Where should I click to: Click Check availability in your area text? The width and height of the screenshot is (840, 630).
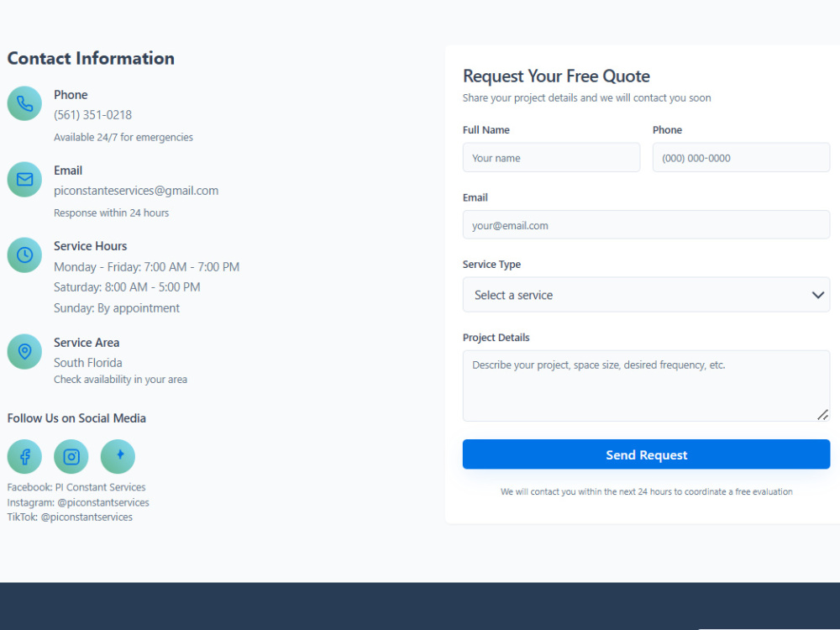pos(120,380)
